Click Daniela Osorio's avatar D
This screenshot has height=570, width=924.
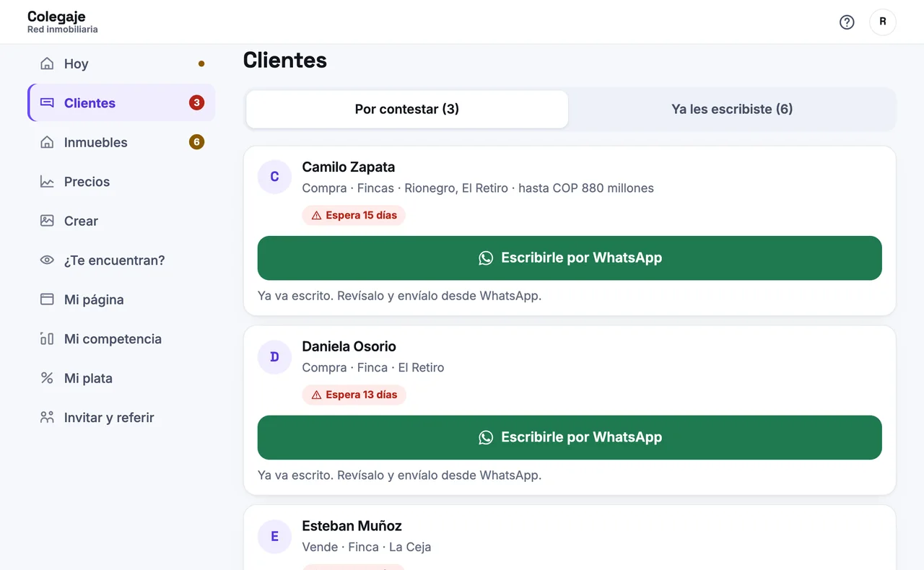tap(274, 357)
